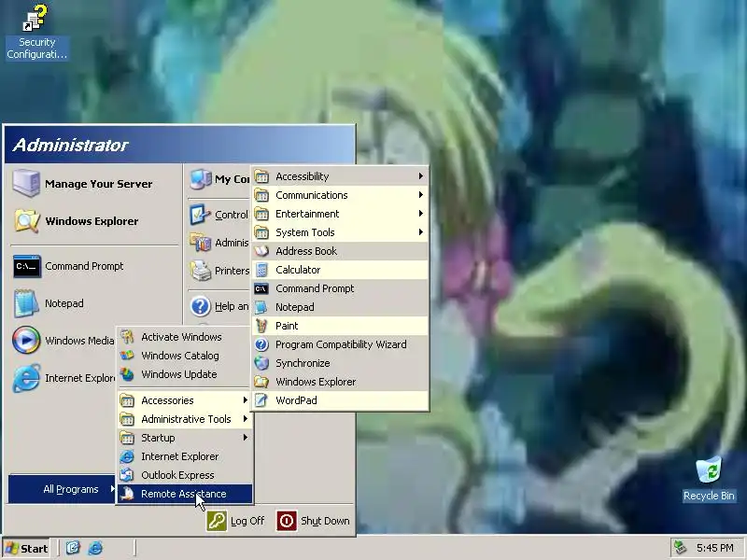Click the Shut Down button
Image resolution: width=747 pixels, height=560 pixels.
313,521
